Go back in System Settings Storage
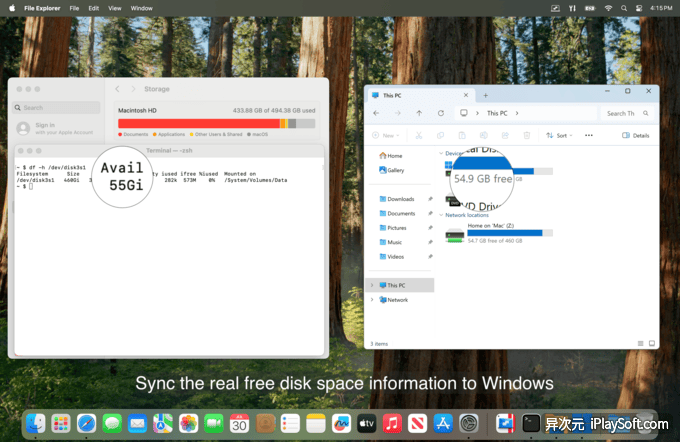680x442 pixels. (x=118, y=89)
